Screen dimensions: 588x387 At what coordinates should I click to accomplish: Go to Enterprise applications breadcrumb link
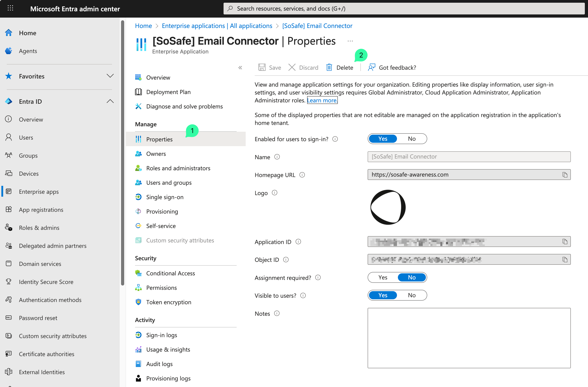tap(217, 26)
